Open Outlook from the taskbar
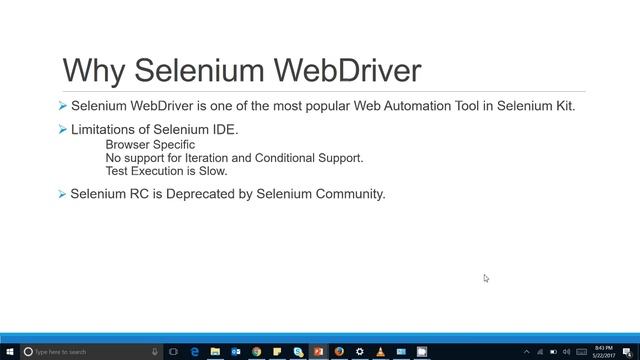640x360 pixels. tap(236, 351)
